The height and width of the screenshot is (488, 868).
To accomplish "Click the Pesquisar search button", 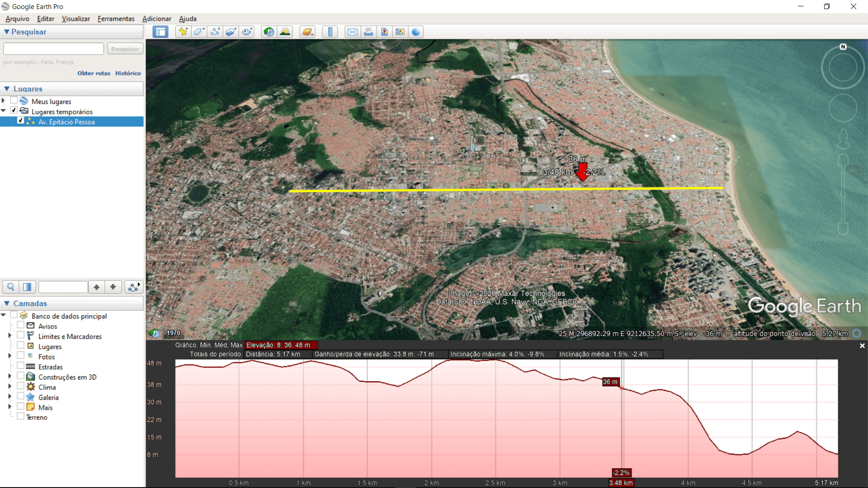I will click(125, 48).
